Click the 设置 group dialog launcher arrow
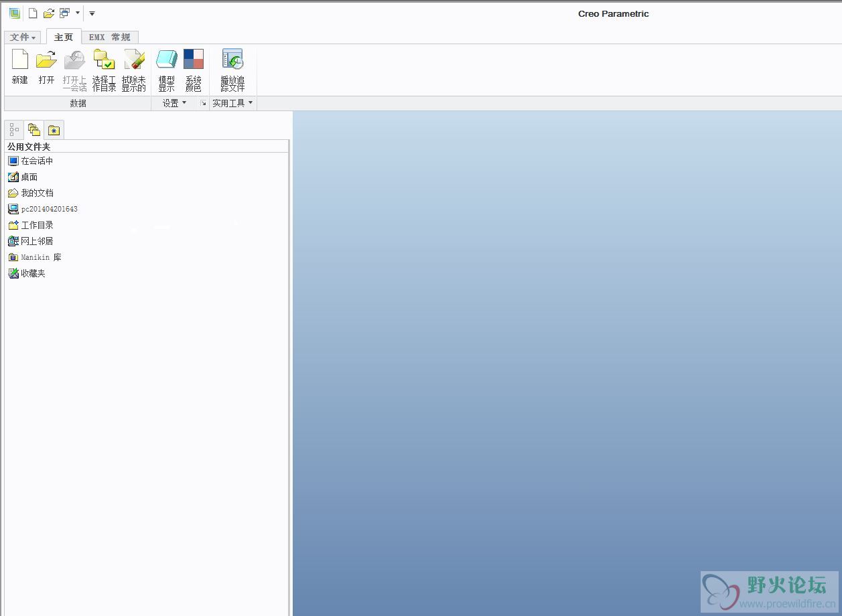 (x=203, y=103)
